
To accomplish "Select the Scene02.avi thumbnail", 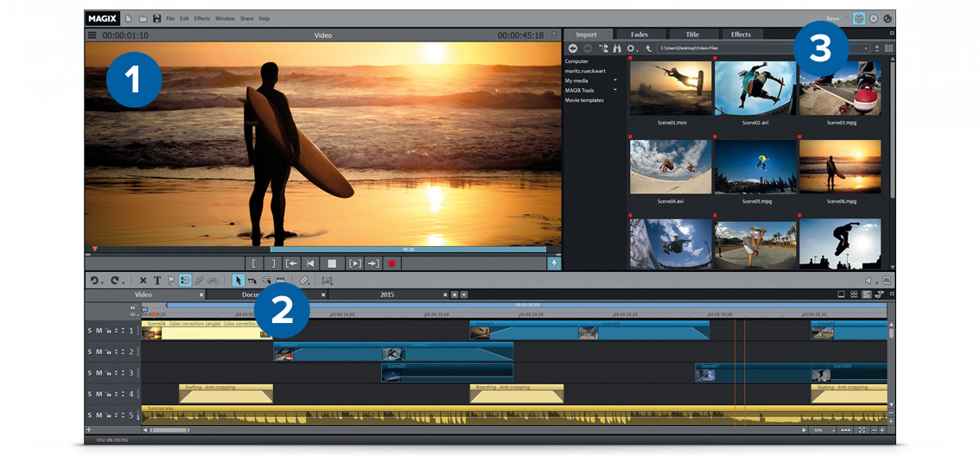I will [755, 89].
